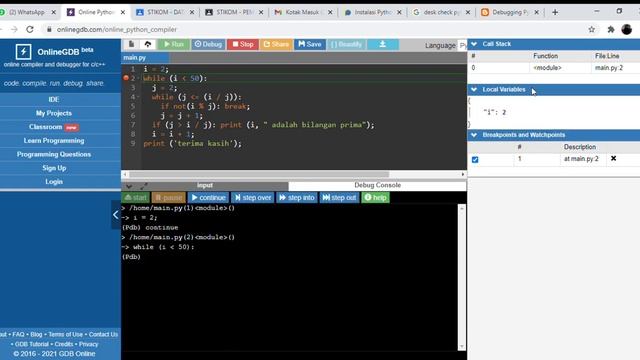The image size is (640, 360).
Task: Stop execution with the red Stop button
Action: pos(243,44)
